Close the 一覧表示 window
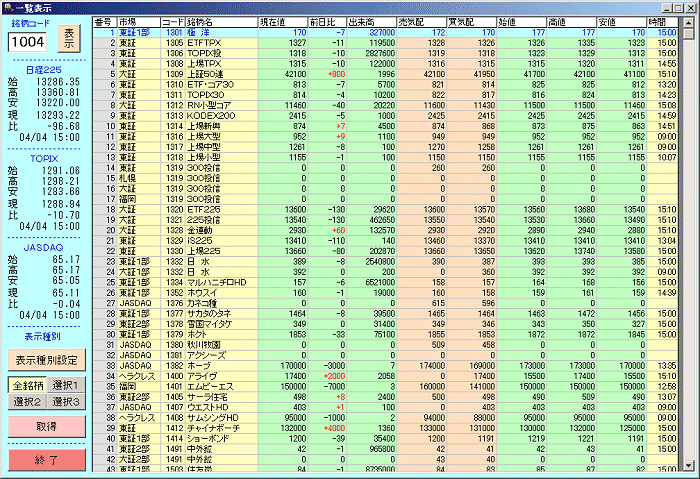Viewport: 700px width, 479px height. (x=690, y=8)
